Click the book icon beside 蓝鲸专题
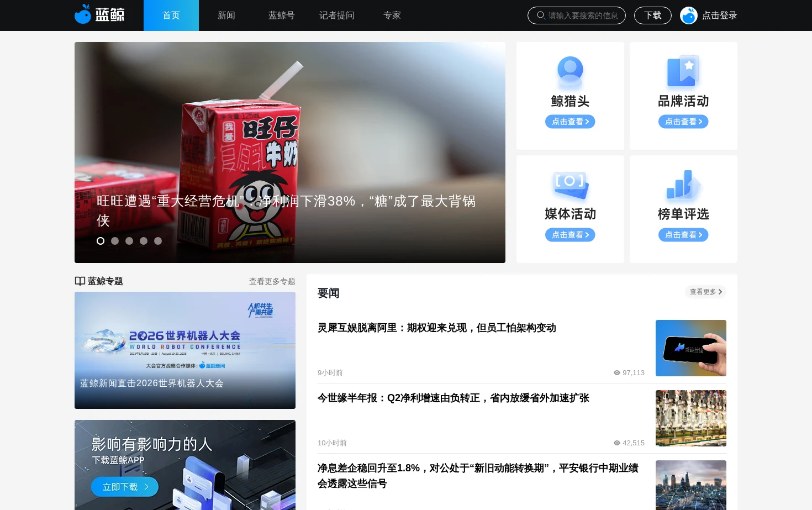Screen dimensions: 812x510 tap(80, 281)
